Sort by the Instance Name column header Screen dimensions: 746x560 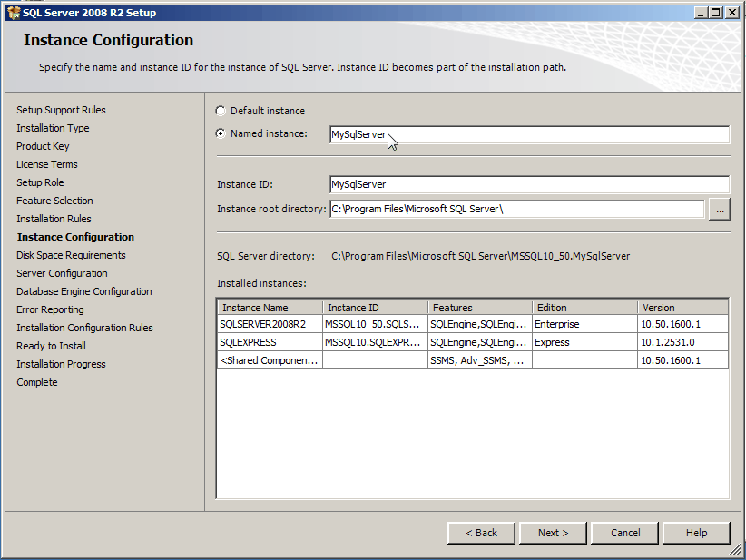[x=270, y=308]
